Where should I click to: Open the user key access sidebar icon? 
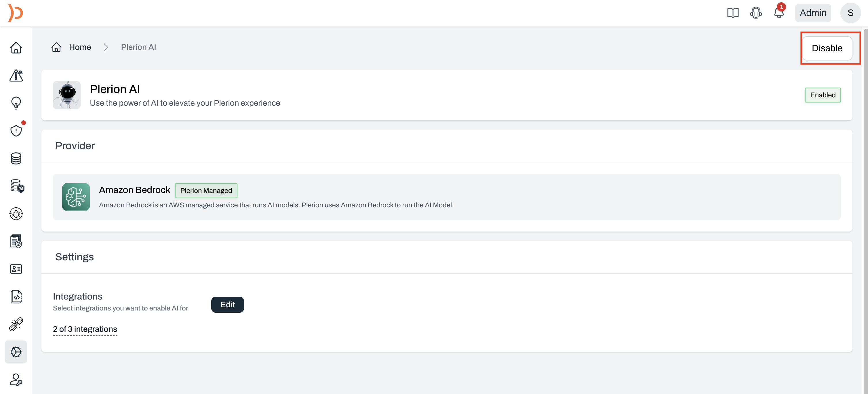coord(16,380)
